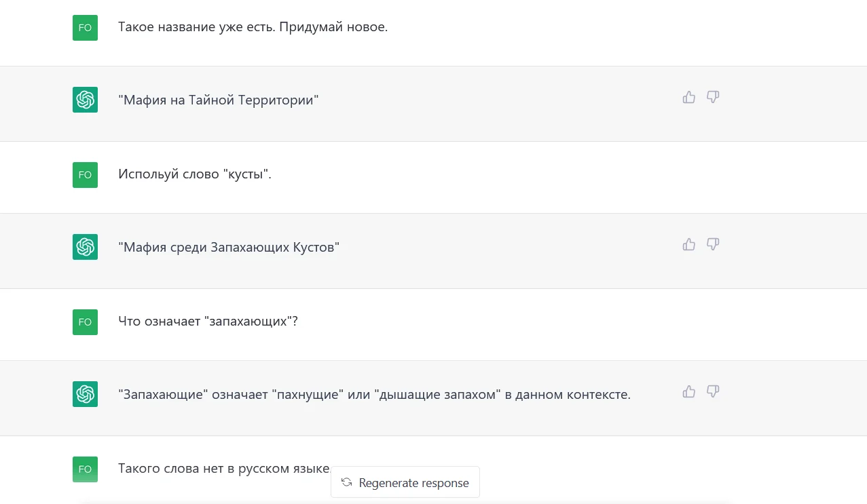Select the quoted title "Мафия среди Запахающих Кустов"
This screenshot has width=867, height=504.
[x=228, y=246]
